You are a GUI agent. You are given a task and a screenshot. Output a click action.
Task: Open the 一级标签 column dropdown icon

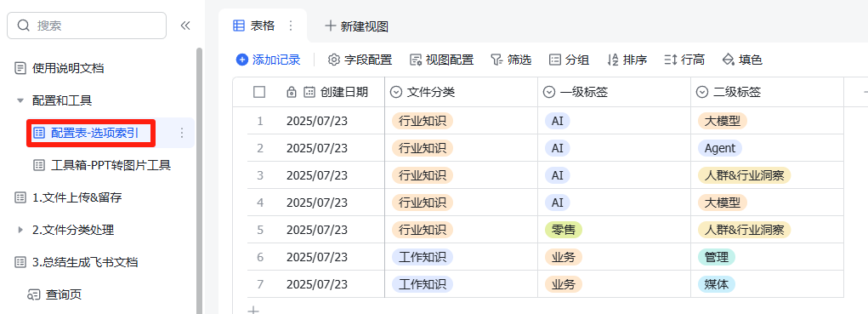pyautogui.click(x=549, y=92)
